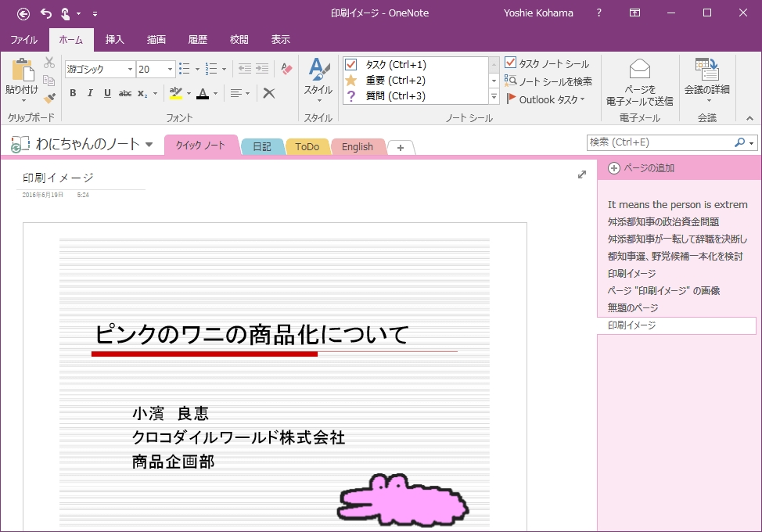Apply italic with the I icon

(x=90, y=93)
